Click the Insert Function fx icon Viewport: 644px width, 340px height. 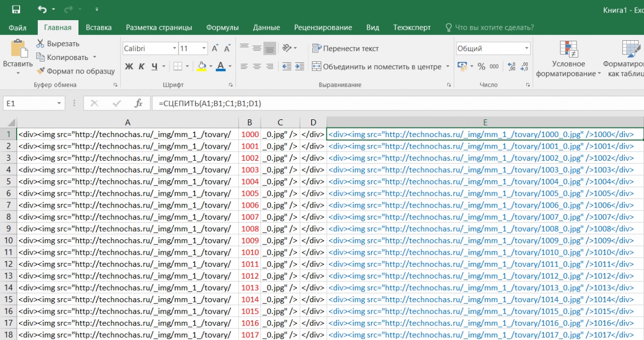138,103
